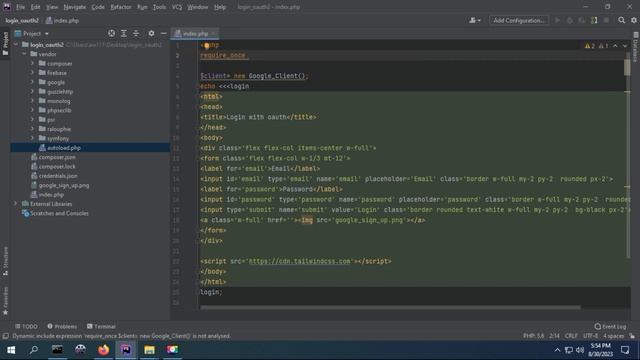
Task: Open the Favorites tool window stripe
Action: (5, 300)
